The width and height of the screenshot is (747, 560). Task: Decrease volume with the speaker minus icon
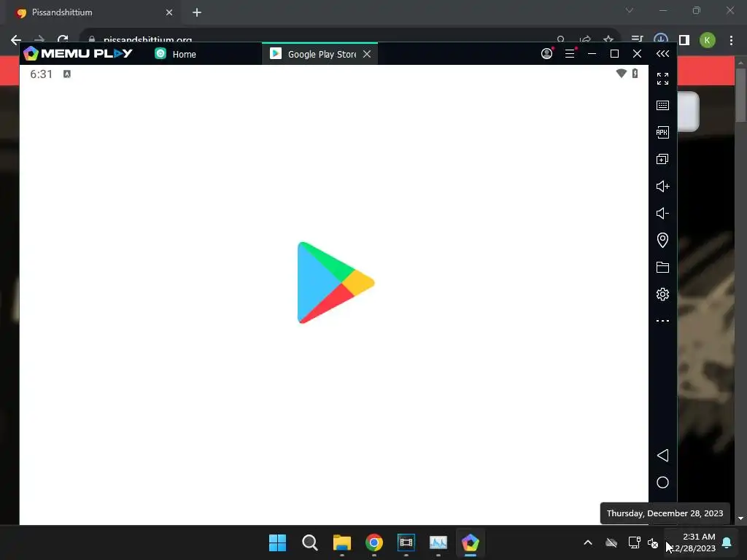pos(662,213)
